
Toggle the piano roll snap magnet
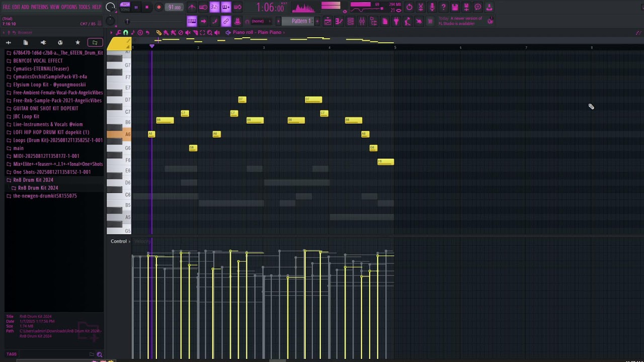(125, 33)
